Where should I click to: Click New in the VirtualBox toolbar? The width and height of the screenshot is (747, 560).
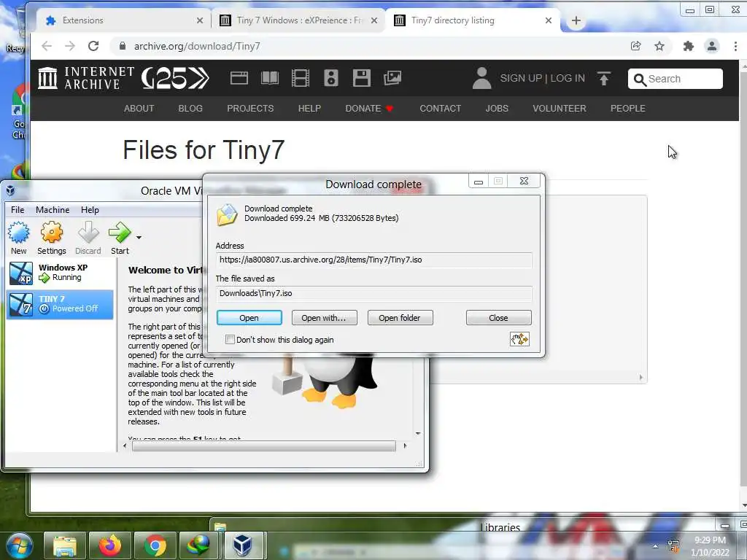tap(18, 238)
